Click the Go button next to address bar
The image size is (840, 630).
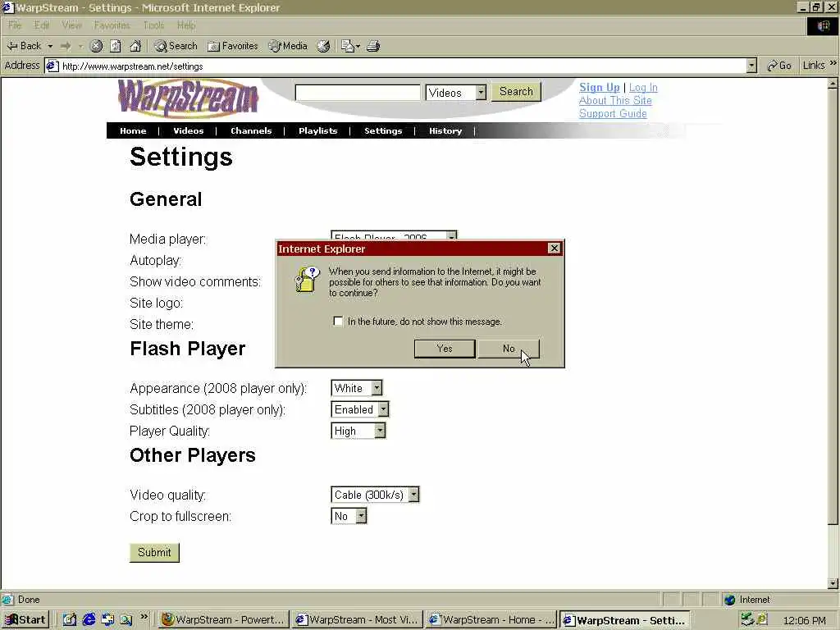(779, 66)
